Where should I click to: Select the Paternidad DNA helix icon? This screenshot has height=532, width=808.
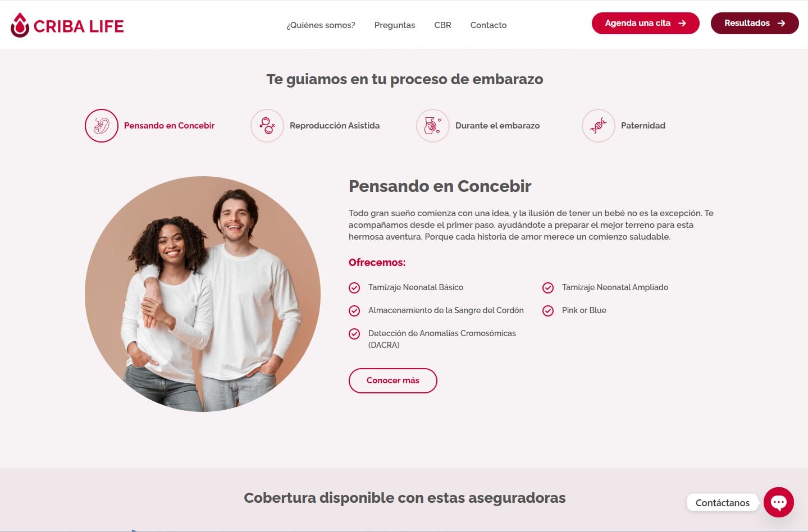coord(599,126)
